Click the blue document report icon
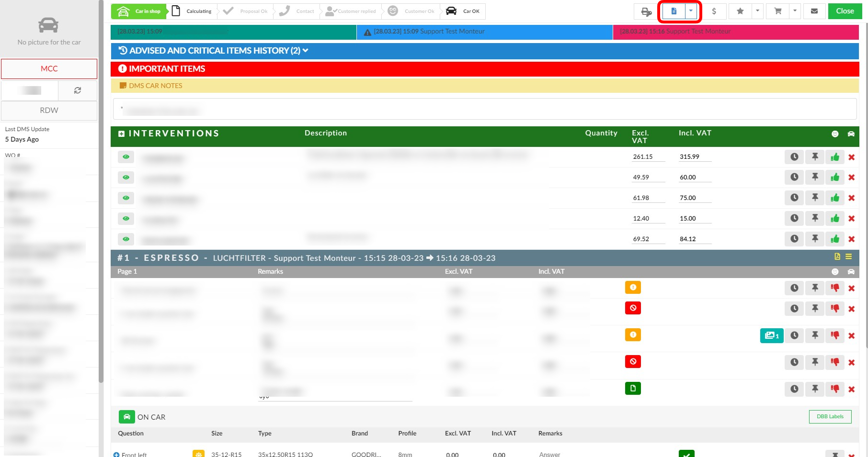 674,11
